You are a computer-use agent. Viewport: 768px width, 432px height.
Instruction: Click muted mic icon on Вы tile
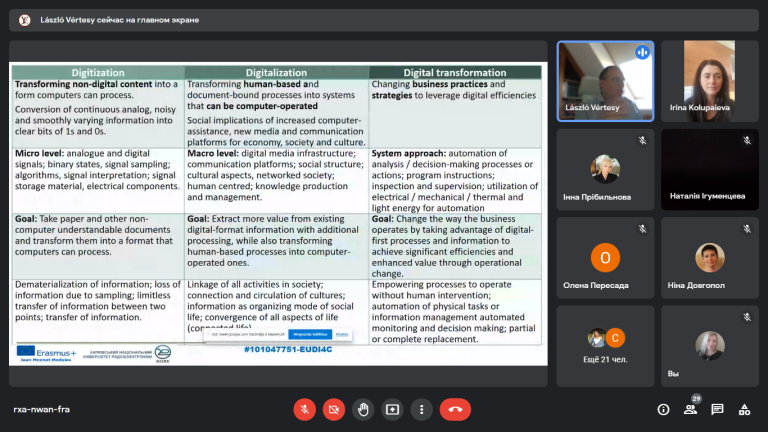coord(746,317)
